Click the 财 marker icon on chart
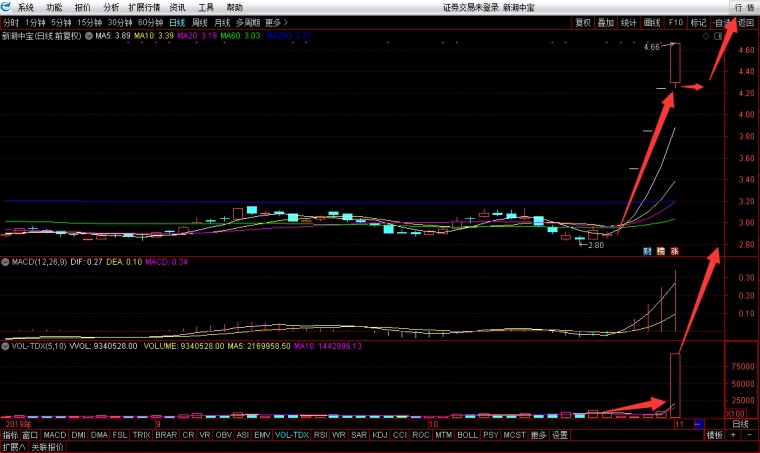This screenshot has width=760, height=453. tap(648, 250)
